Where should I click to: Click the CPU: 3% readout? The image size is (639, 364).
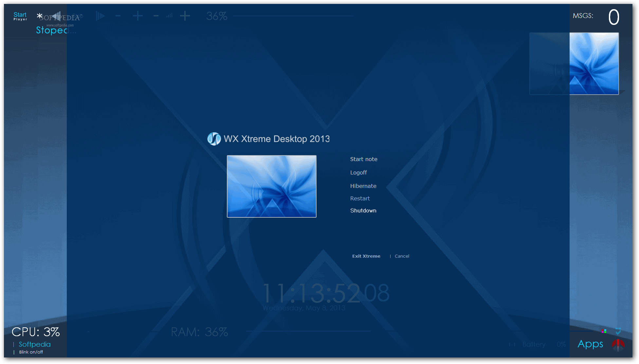pyautogui.click(x=36, y=332)
